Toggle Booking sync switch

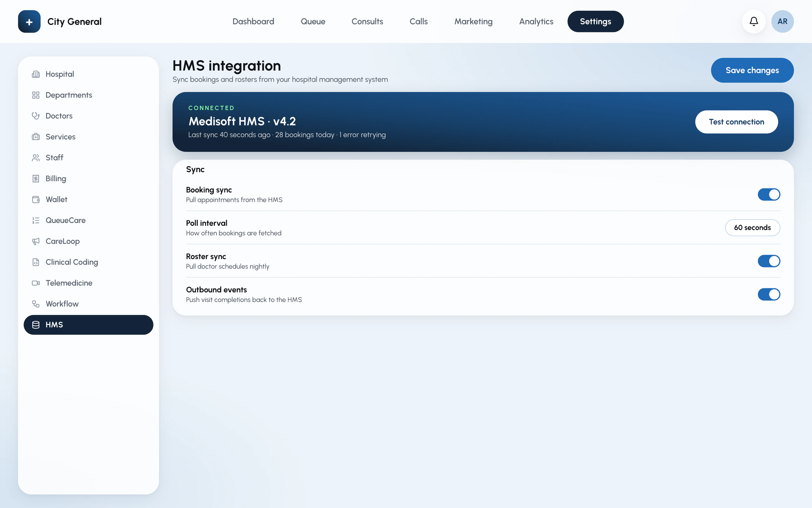point(769,195)
